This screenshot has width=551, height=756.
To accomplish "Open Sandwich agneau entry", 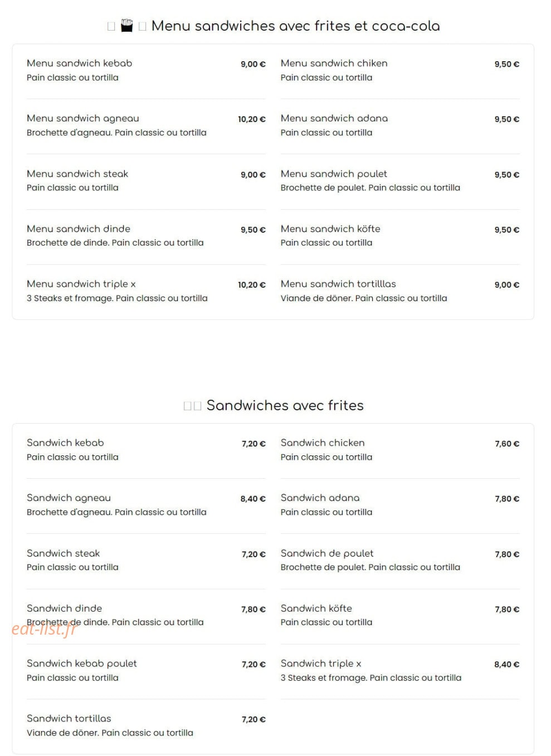I will [146, 505].
